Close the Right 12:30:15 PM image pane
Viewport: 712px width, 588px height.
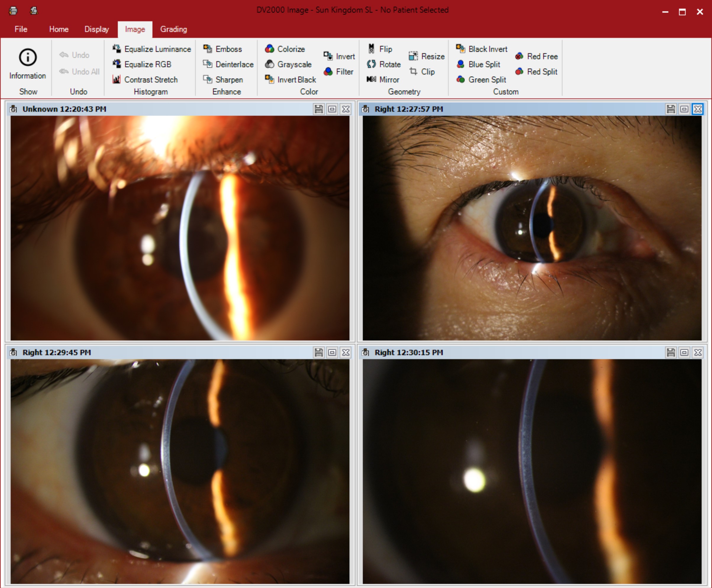coord(698,353)
